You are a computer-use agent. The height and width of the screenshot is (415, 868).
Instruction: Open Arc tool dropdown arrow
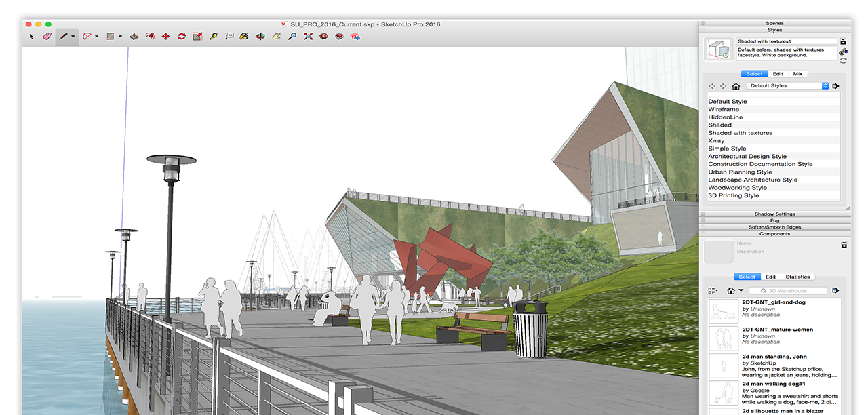click(96, 37)
